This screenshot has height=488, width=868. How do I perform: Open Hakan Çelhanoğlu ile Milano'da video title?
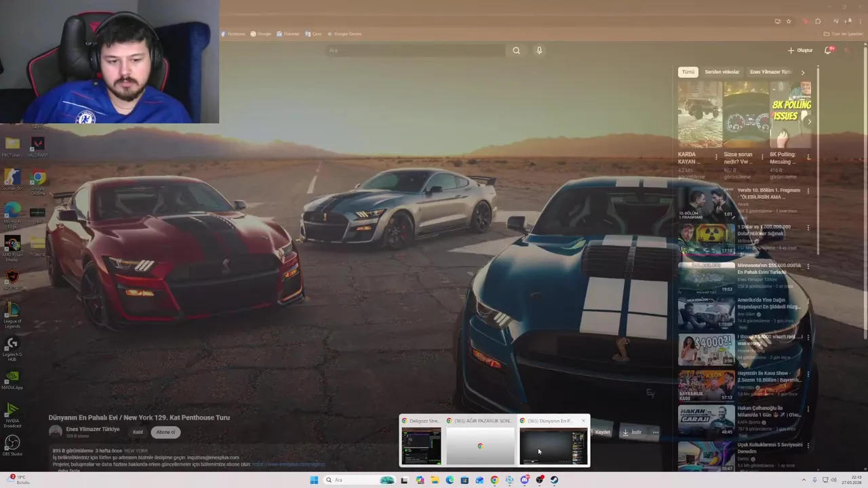coord(769,411)
